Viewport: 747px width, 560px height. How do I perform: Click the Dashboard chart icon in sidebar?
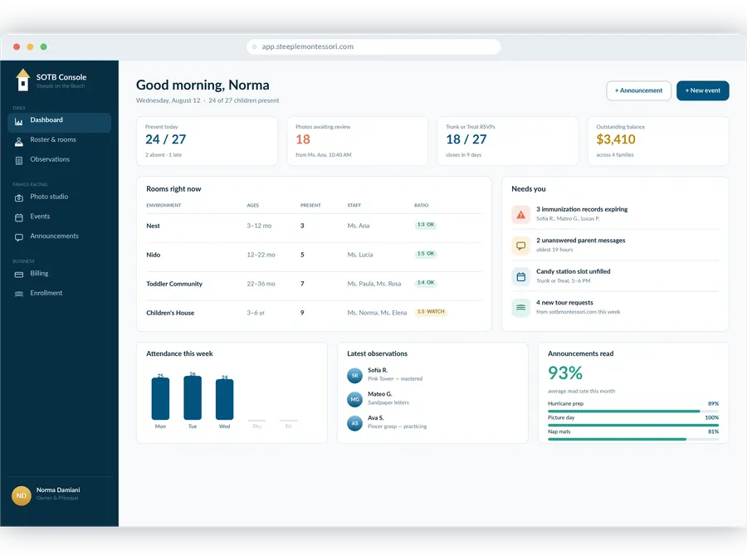tap(18, 122)
